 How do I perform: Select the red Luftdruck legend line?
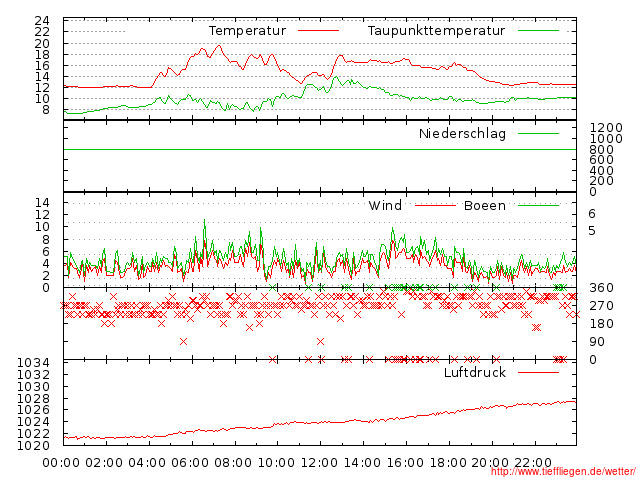pyautogui.click(x=539, y=373)
